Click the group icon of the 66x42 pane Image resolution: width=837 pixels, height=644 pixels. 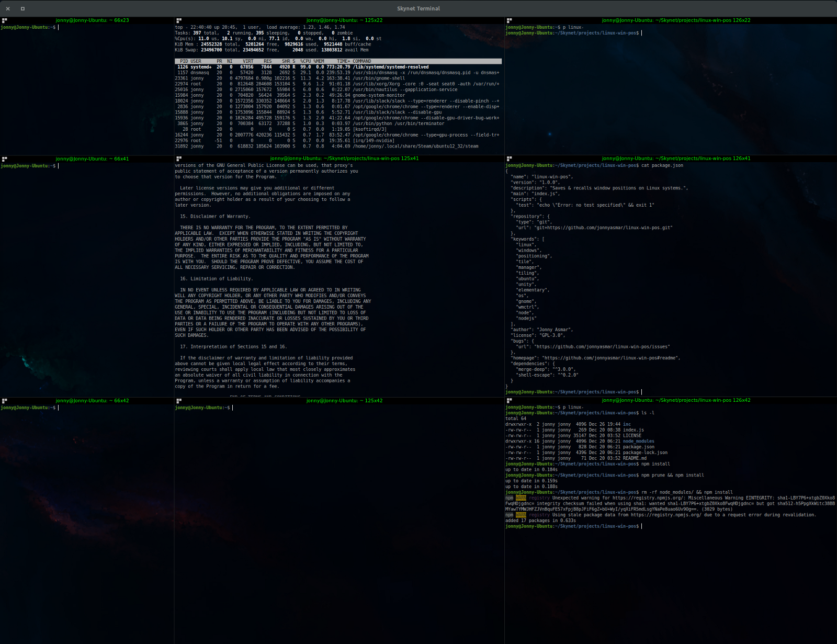pyautogui.click(x=4, y=401)
